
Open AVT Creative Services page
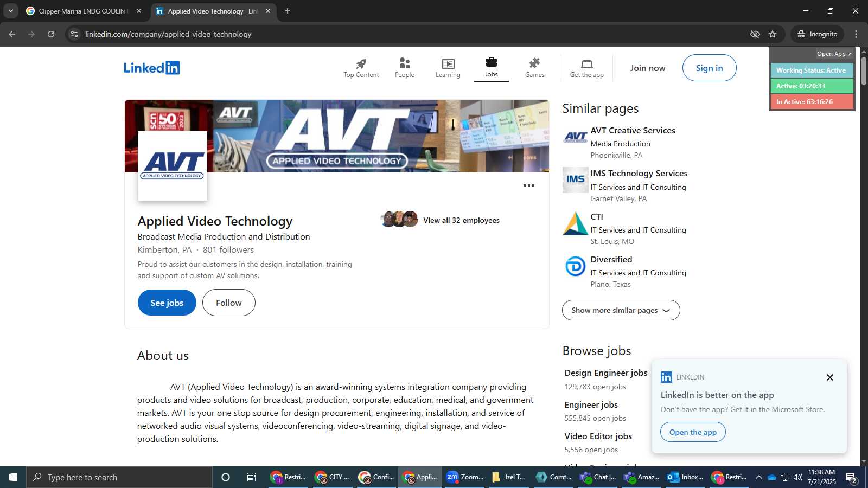(633, 131)
